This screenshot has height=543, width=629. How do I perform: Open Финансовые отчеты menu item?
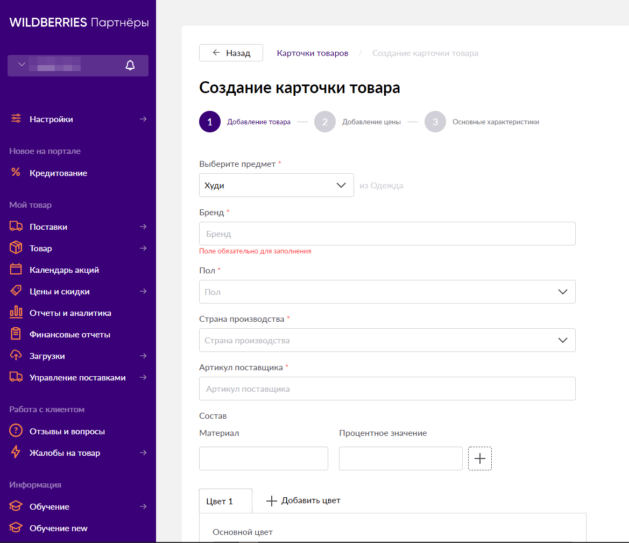click(x=70, y=334)
